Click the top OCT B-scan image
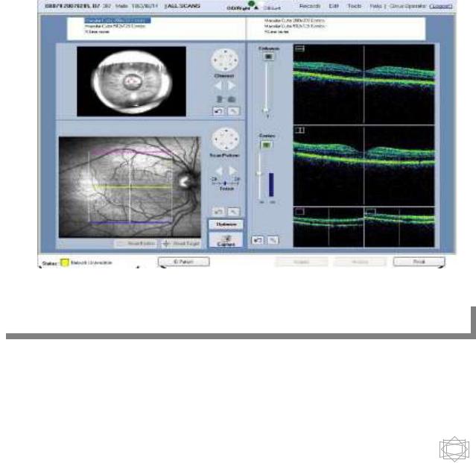 364,84
